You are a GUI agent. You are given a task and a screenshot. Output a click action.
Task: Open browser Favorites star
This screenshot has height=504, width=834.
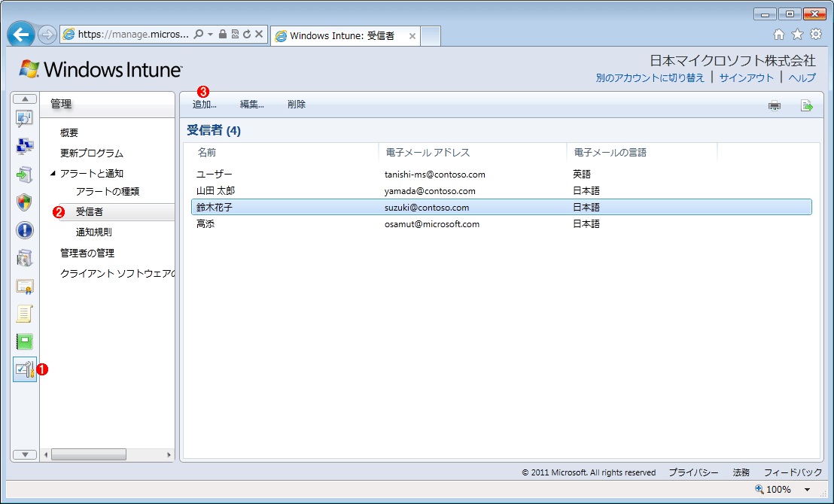pyautogui.click(x=797, y=35)
